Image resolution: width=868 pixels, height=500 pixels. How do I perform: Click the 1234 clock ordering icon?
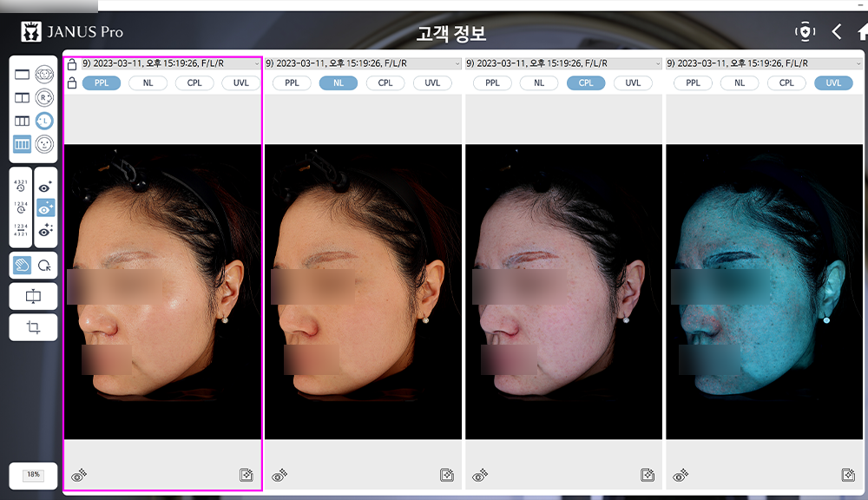(21, 207)
